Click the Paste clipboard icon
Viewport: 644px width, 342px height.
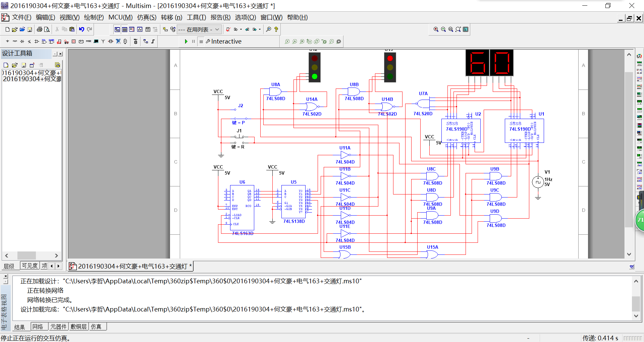click(x=72, y=30)
